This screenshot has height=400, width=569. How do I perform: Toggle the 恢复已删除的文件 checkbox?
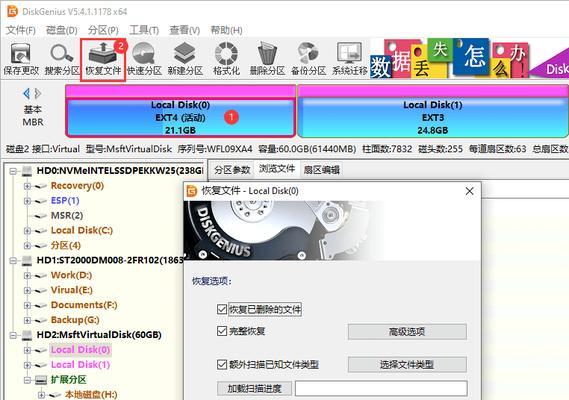click(222, 309)
